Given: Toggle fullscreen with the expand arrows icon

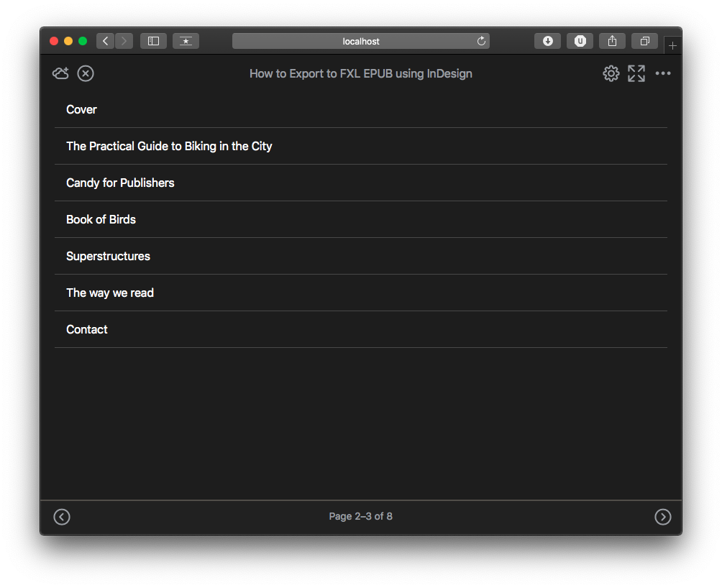Looking at the screenshot, I should pyautogui.click(x=636, y=73).
